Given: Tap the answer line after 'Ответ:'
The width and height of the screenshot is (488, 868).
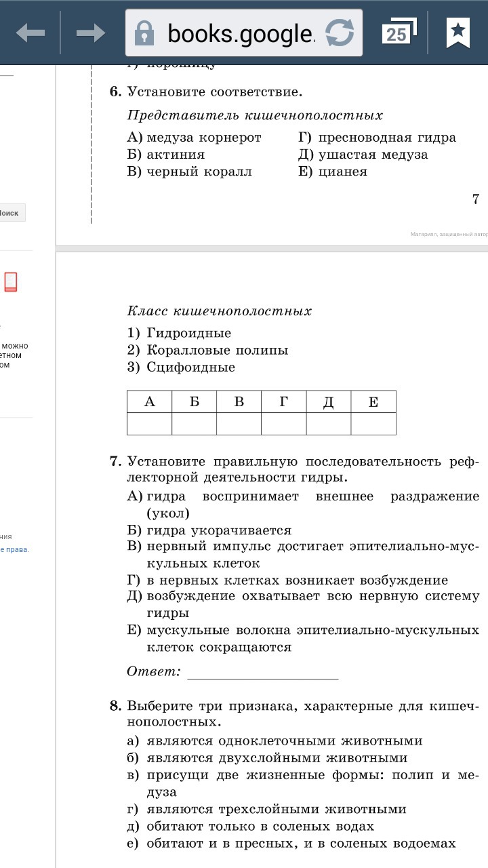Looking at the screenshot, I should coord(263,673).
